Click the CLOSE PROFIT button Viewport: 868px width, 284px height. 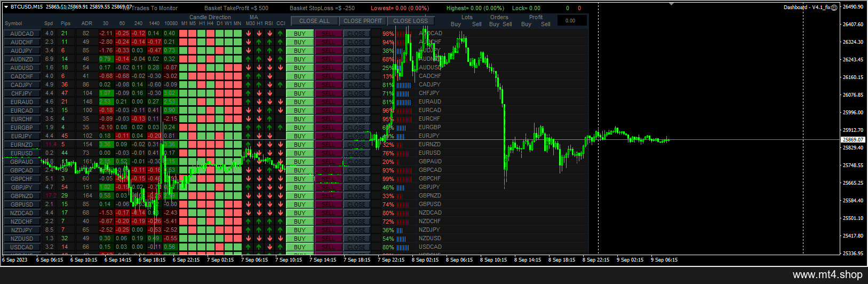[363, 21]
